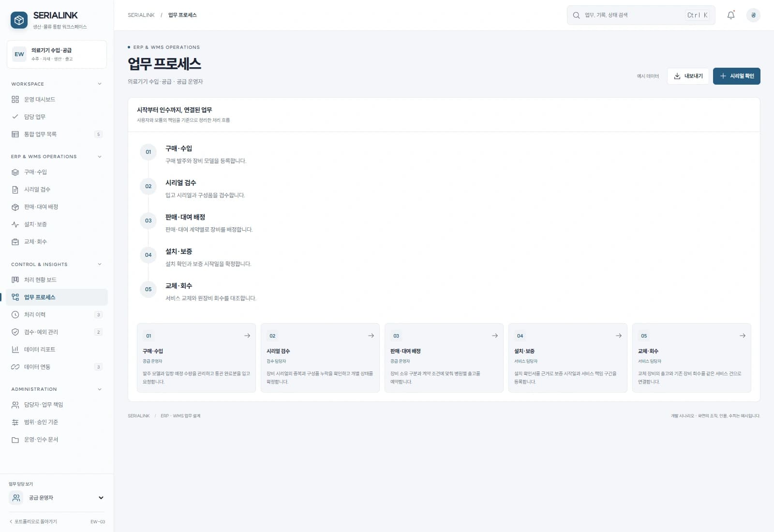Open the 공급 운영자 role dropdown
This screenshot has height=532, width=774.
click(57, 498)
